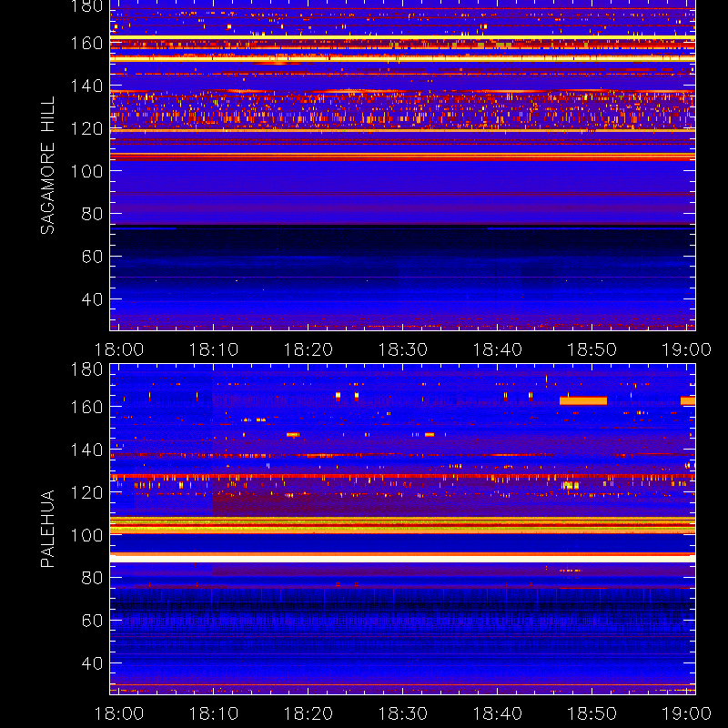Viewport: 728px width, 728px height.
Task: Click the 80 tick label on Palehua axis
Action: click(x=92, y=578)
